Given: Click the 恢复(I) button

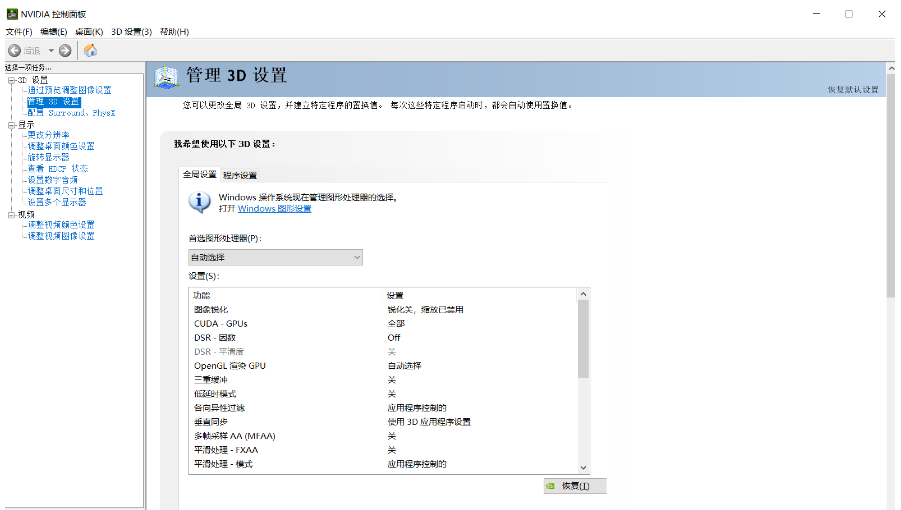Looking at the screenshot, I should 575,486.
